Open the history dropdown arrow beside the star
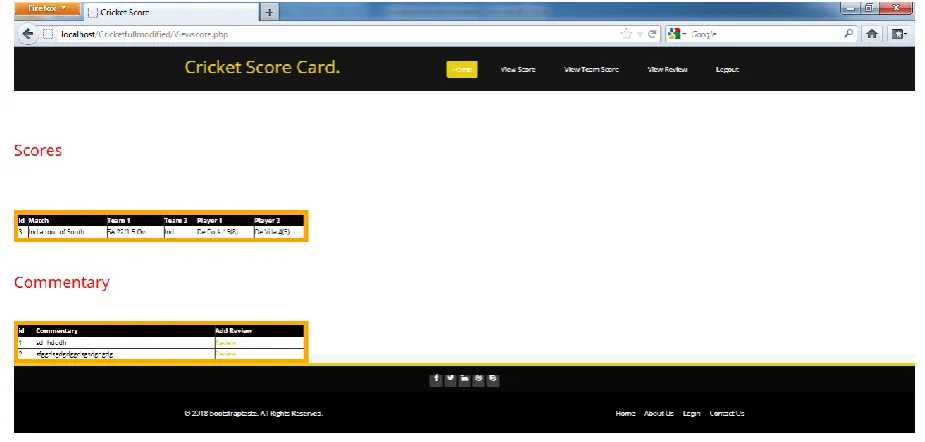925x442 pixels. pyautogui.click(x=639, y=35)
